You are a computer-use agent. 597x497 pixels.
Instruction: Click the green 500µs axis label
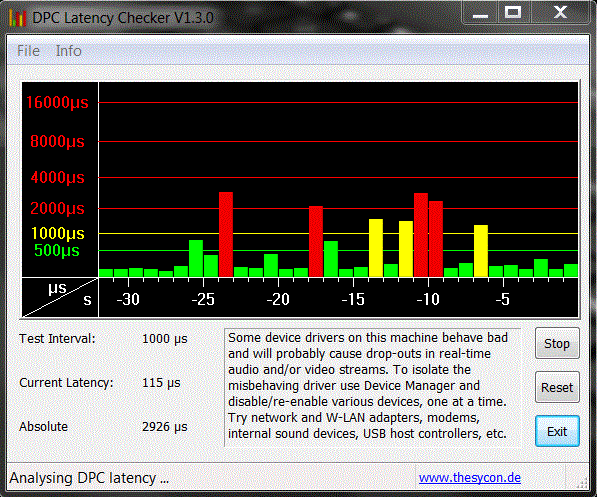point(57,250)
